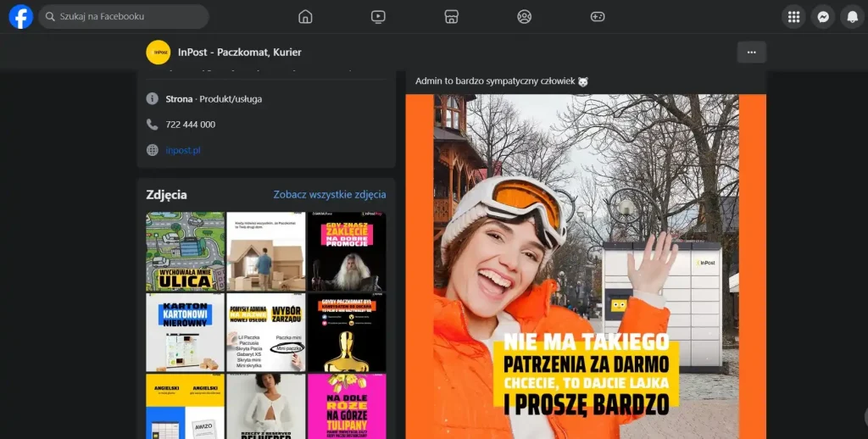Click the info icon beside Strona
868x439 pixels.
coord(153,98)
